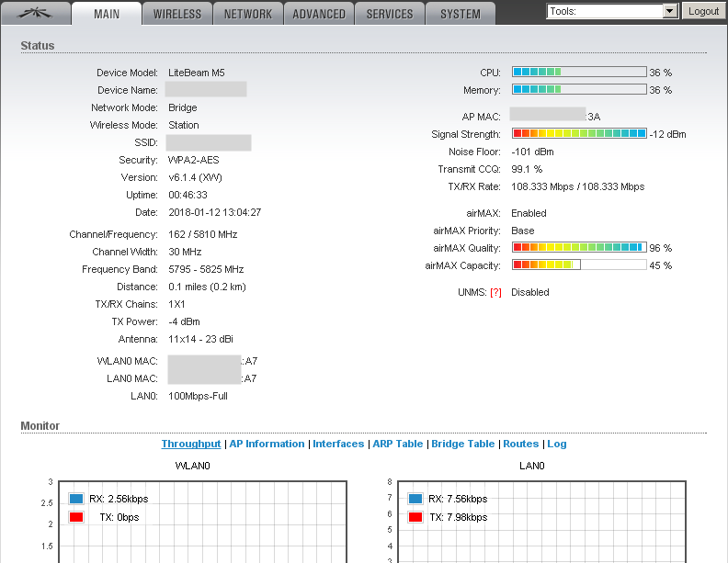
Task: Click the blue RX legend swatch in WLAN0 graph
Action: (76, 499)
